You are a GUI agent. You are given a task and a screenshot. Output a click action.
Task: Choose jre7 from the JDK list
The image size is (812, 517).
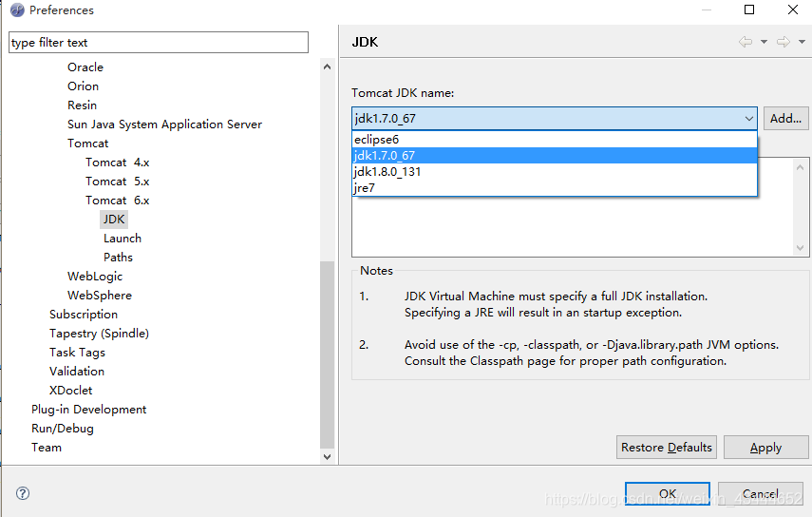point(554,187)
